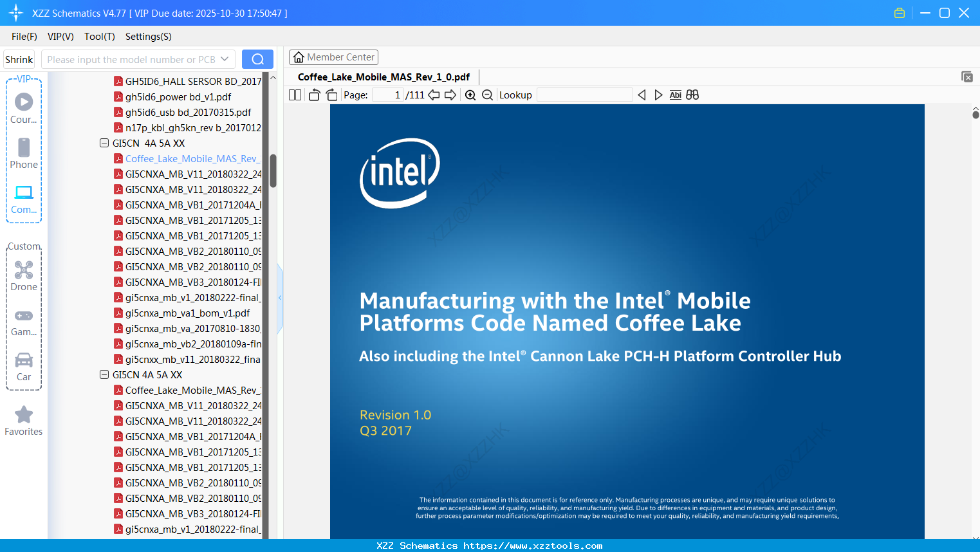Click the binoculars find icon
The width and height of the screenshot is (980, 552).
(692, 95)
